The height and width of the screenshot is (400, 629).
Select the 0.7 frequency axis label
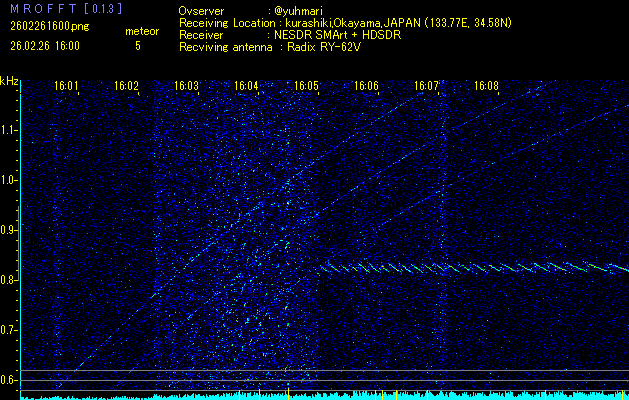[x=9, y=330]
